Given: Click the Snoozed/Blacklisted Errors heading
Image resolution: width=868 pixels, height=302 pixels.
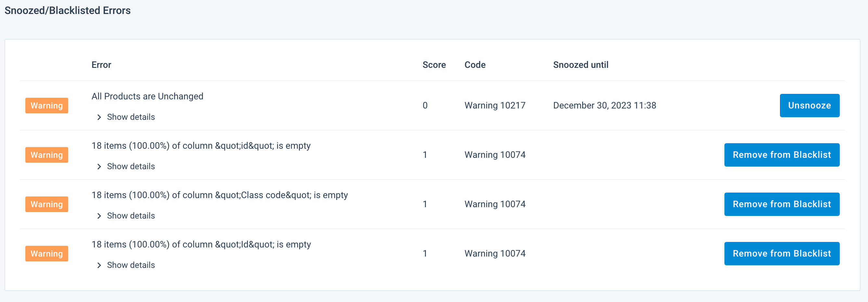Looking at the screenshot, I should 67,10.
